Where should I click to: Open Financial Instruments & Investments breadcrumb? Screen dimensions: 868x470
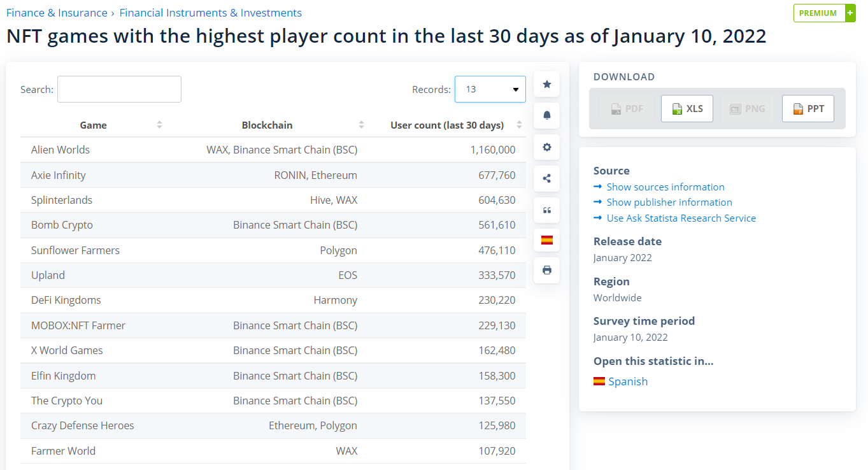pos(211,13)
